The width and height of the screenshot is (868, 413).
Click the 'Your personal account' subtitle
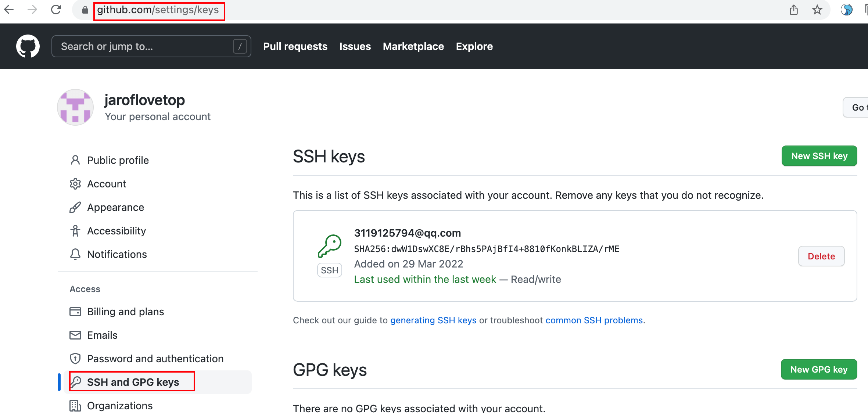click(x=158, y=116)
